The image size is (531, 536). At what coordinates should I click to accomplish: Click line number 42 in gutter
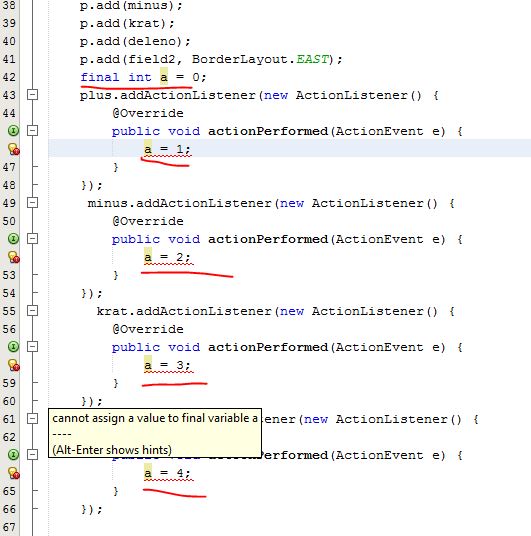pyautogui.click(x=9, y=77)
